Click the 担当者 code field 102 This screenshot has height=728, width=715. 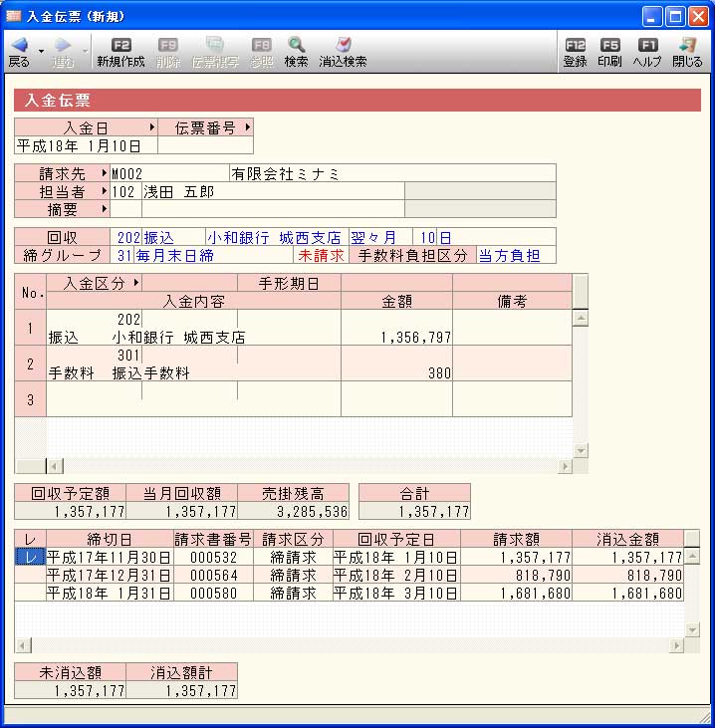(125, 191)
